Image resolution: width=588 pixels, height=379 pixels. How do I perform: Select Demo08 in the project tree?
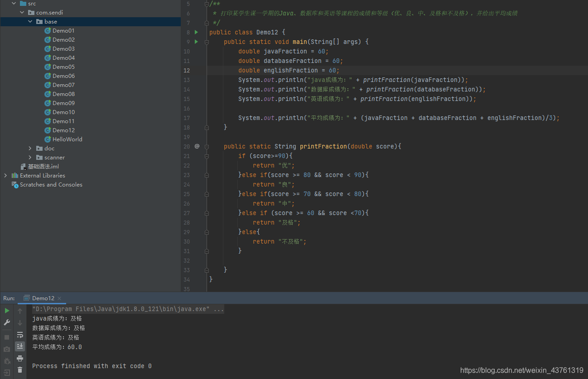coord(63,94)
